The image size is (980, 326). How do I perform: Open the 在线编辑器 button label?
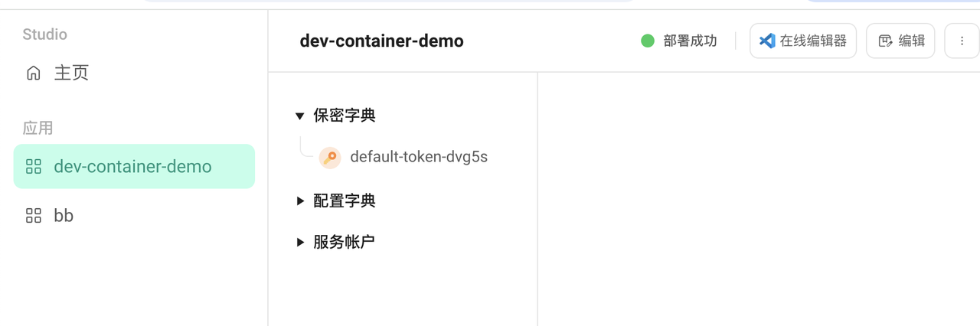coord(813,41)
